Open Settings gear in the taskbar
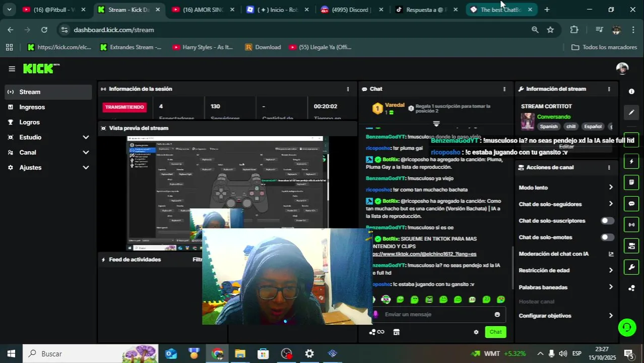 [309, 354]
